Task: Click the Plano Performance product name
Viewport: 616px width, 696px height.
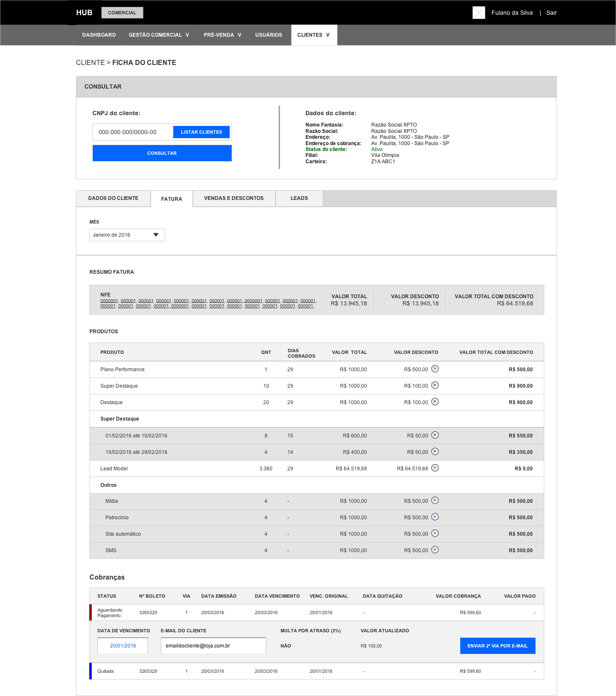Action: 122,370
